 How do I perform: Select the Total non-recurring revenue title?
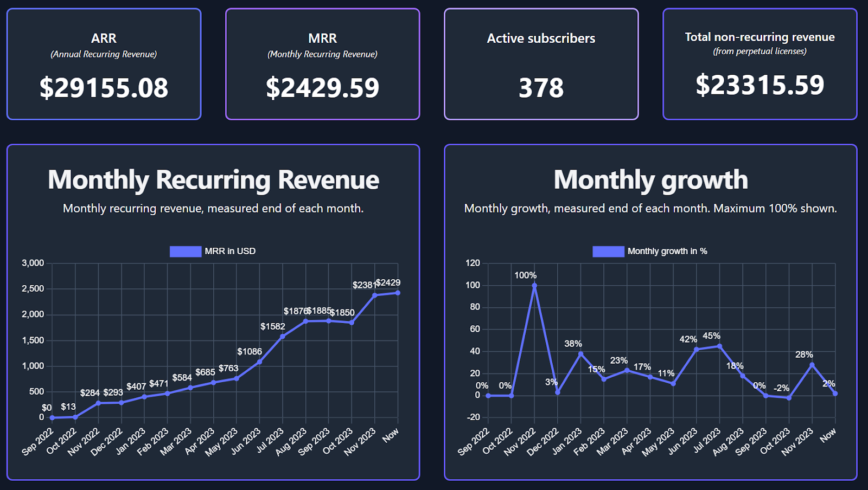coord(759,37)
